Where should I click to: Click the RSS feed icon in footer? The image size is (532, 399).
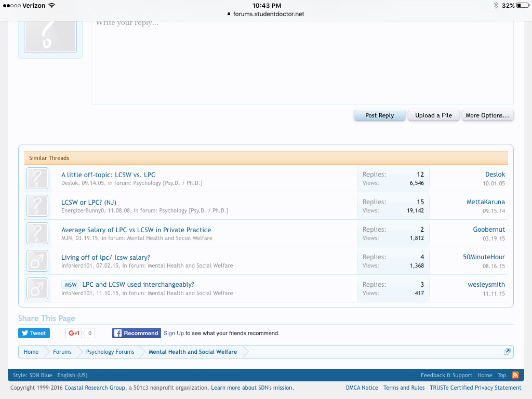pos(515,375)
